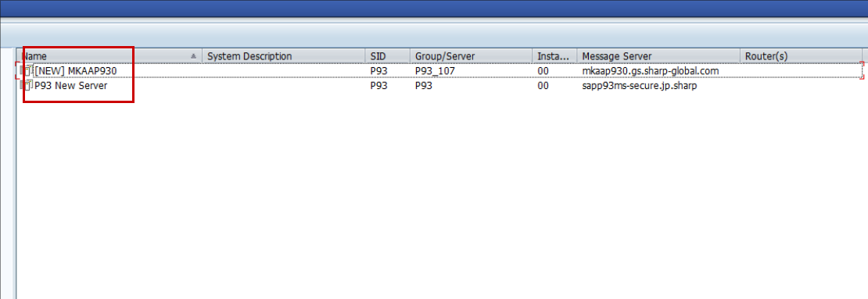
Task: Click instance number 00 in the [NEW] MKAAP930 row
Action: [543, 71]
